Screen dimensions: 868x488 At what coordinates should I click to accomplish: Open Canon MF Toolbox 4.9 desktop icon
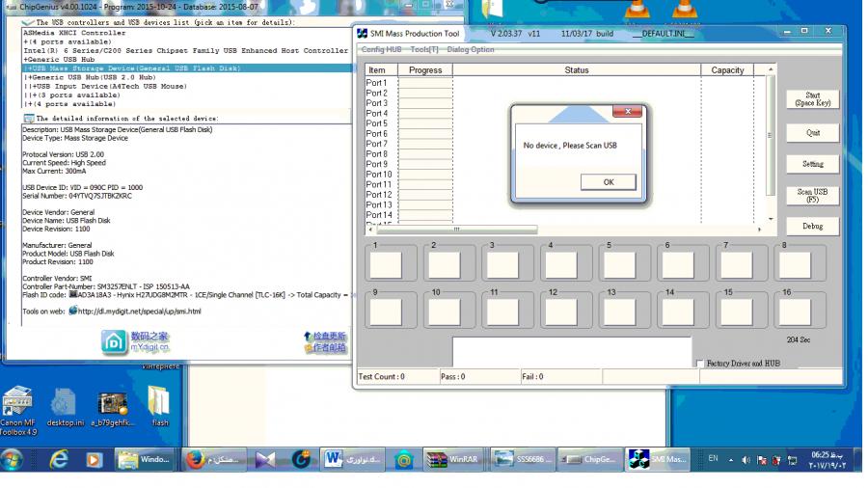click(17, 411)
